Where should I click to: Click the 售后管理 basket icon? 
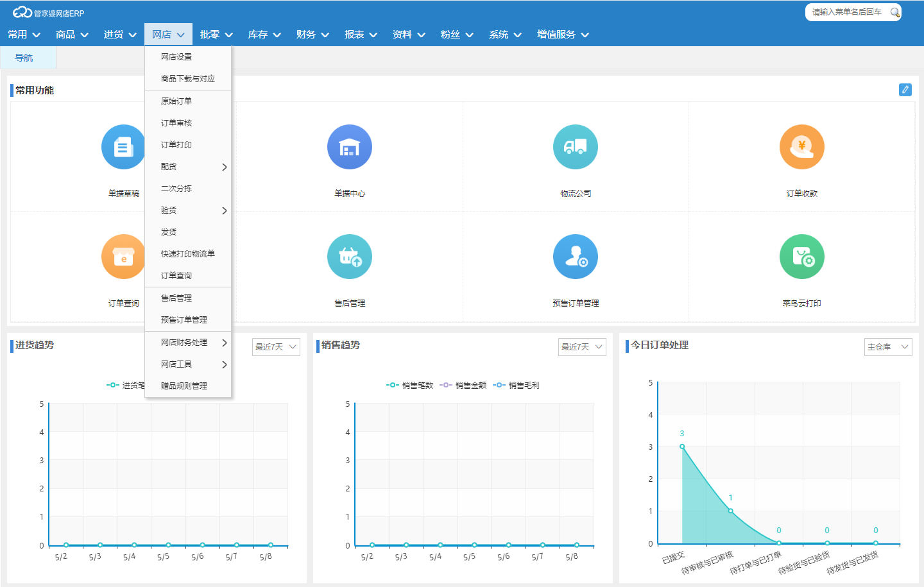tap(350, 257)
